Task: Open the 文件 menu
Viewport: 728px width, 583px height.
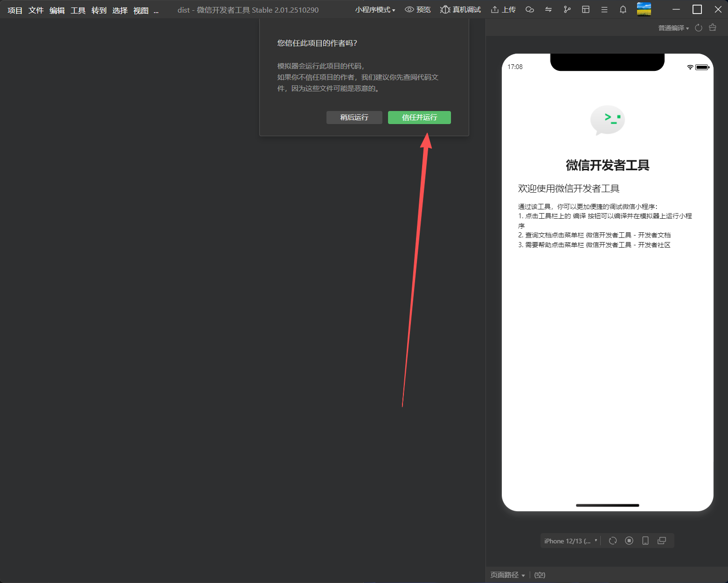Action: point(36,10)
